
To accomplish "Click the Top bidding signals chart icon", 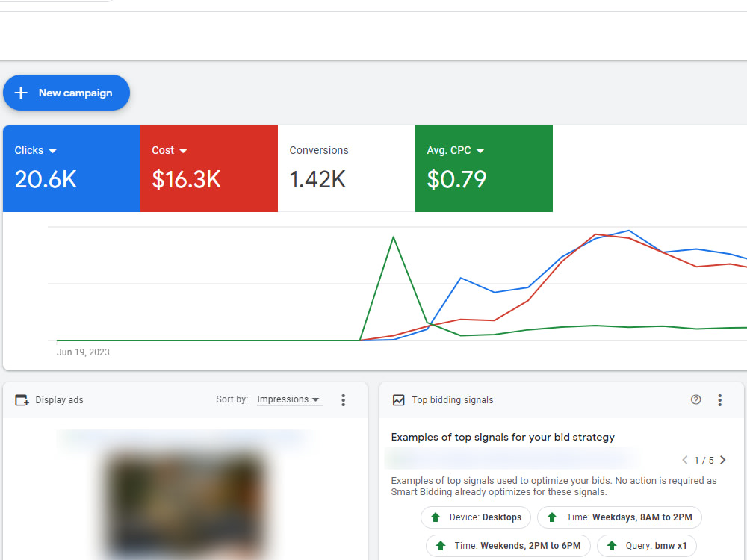I will (x=398, y=400).
